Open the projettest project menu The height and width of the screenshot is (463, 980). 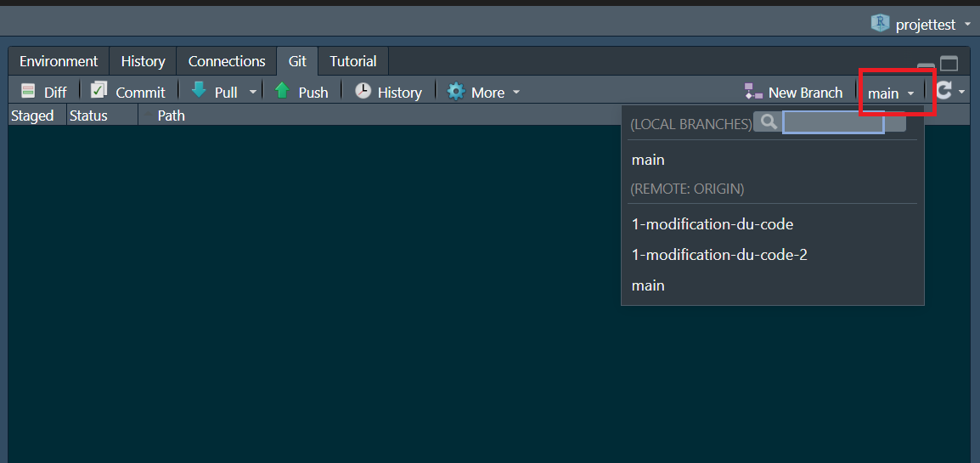(921, 25)
